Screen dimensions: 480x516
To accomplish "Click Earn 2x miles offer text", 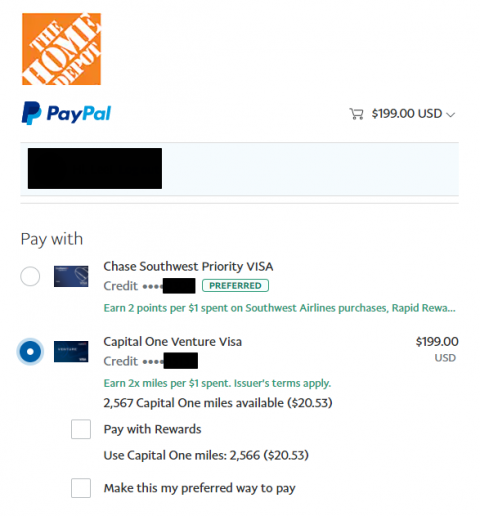I will tap(217, 383).
